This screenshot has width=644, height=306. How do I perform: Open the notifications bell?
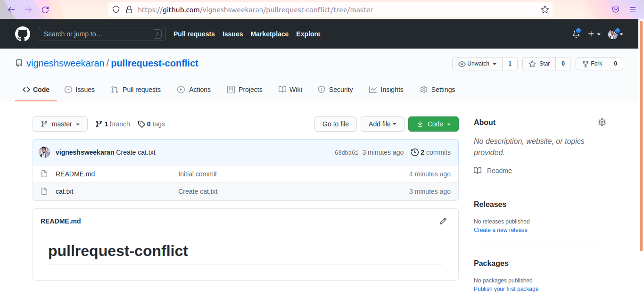tap(576, 34)
